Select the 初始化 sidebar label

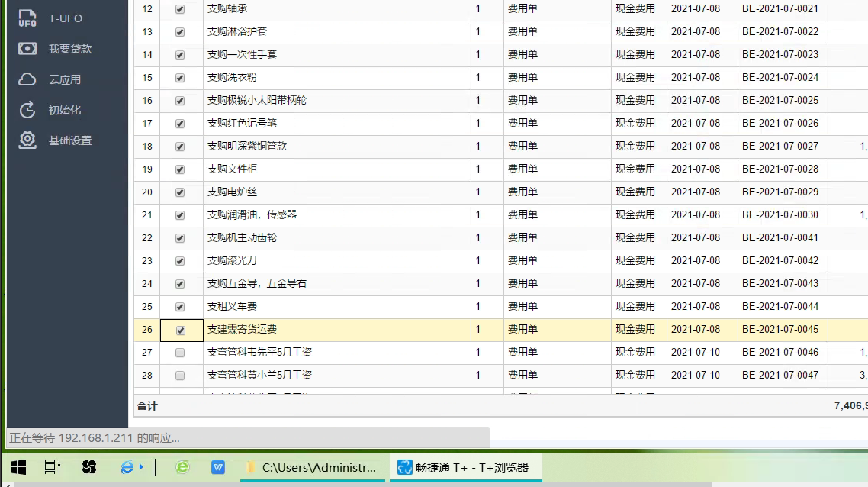pos(65,110)
